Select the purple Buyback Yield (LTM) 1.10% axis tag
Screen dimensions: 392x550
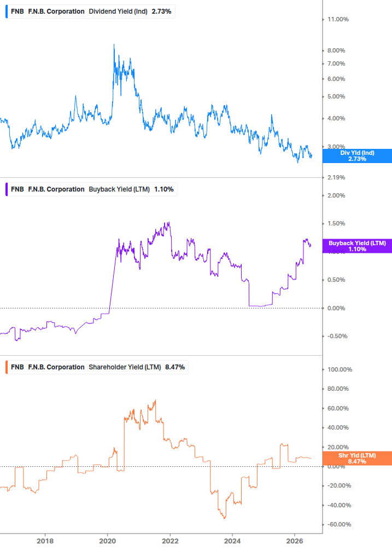point(357,246)
